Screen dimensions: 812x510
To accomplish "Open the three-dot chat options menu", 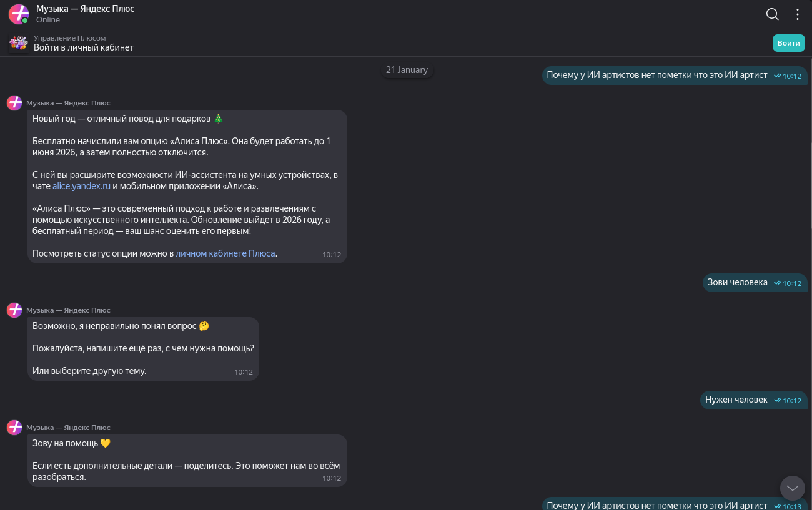I will pos(798,14).
